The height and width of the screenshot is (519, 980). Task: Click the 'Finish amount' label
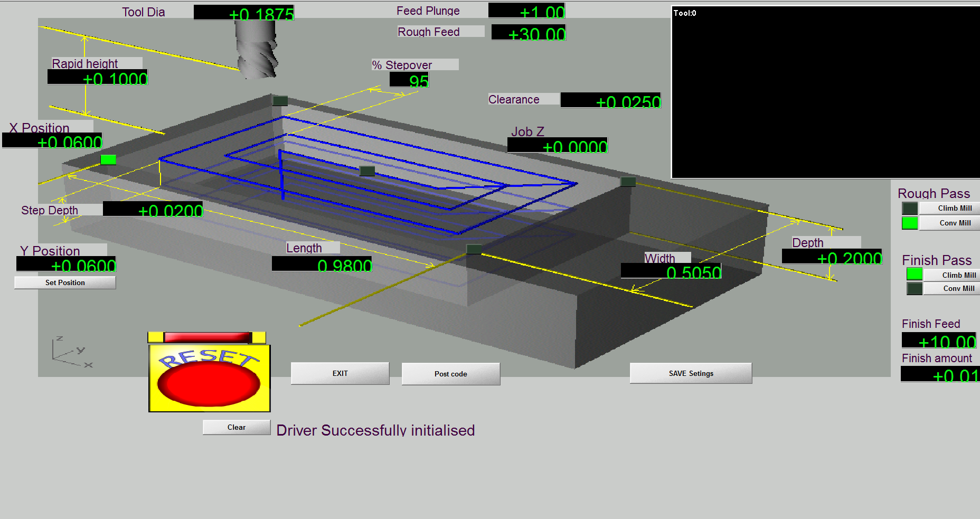coord(937,358)
